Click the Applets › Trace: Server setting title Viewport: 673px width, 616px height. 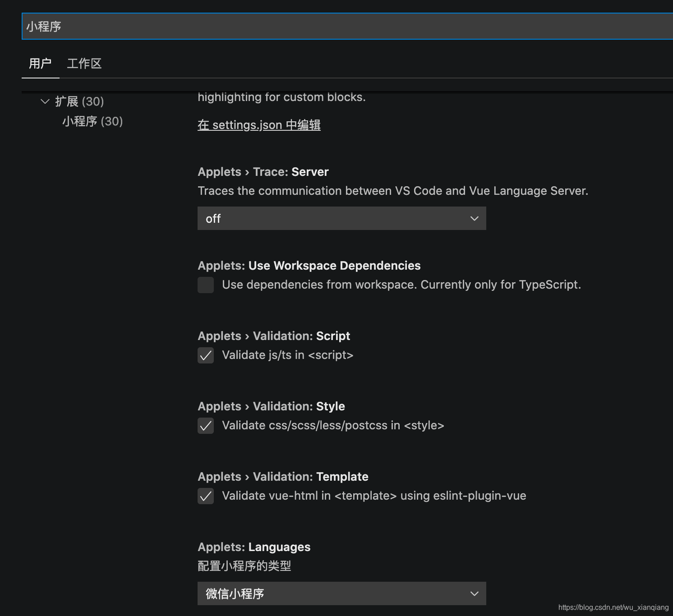point(263,172)
